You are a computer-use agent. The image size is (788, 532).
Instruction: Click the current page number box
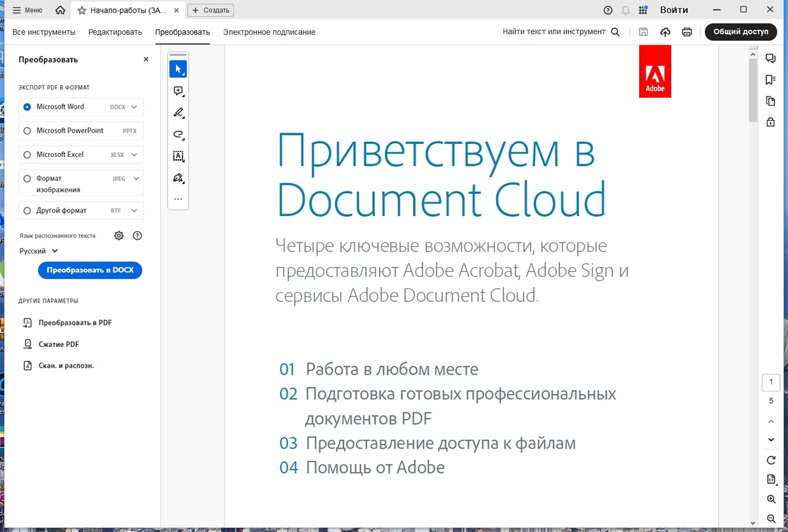click(x=771, y=383)
